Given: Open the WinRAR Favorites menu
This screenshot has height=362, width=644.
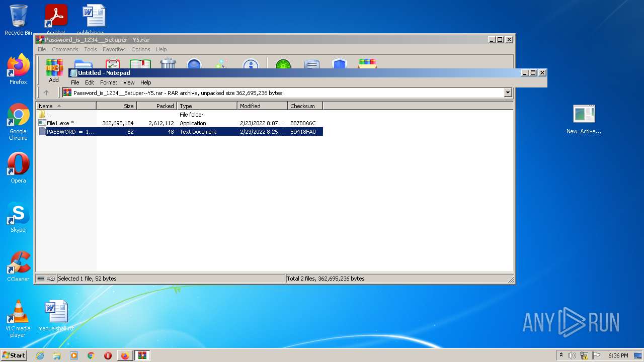Looking at the screenshot, I should click(x=114, y=49).
